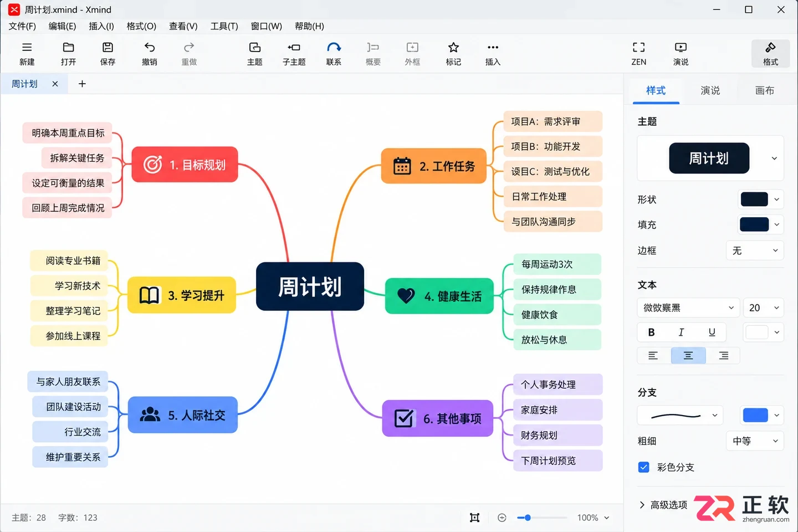The width and height of the screenshot is (798, 532).
Task: Toggle underline text formatting
Action: tap(712, 332)
